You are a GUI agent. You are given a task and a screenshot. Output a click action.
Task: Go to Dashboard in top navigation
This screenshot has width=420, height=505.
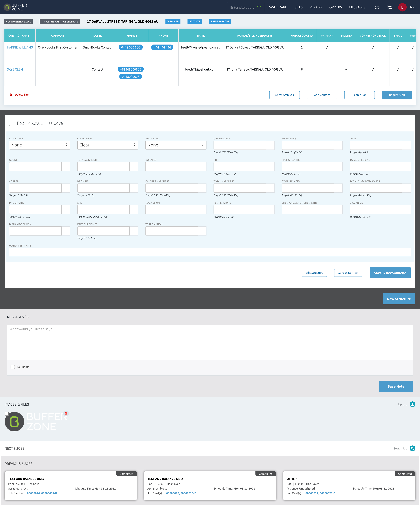pyautogui.click(x=278, y=7)
